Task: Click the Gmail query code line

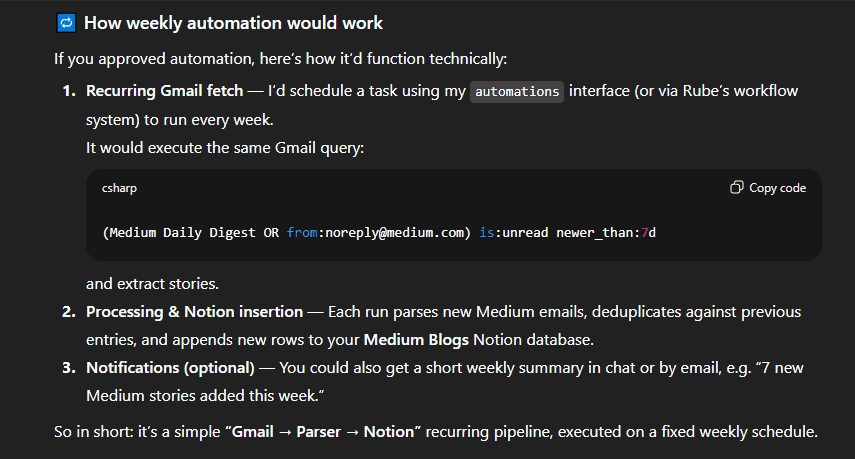Action: 379,233
